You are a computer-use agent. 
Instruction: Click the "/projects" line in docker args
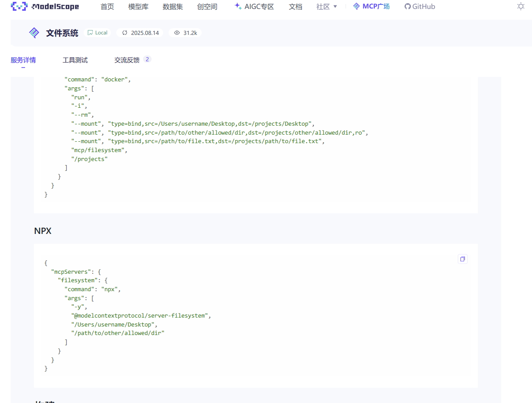click(89, 159)
